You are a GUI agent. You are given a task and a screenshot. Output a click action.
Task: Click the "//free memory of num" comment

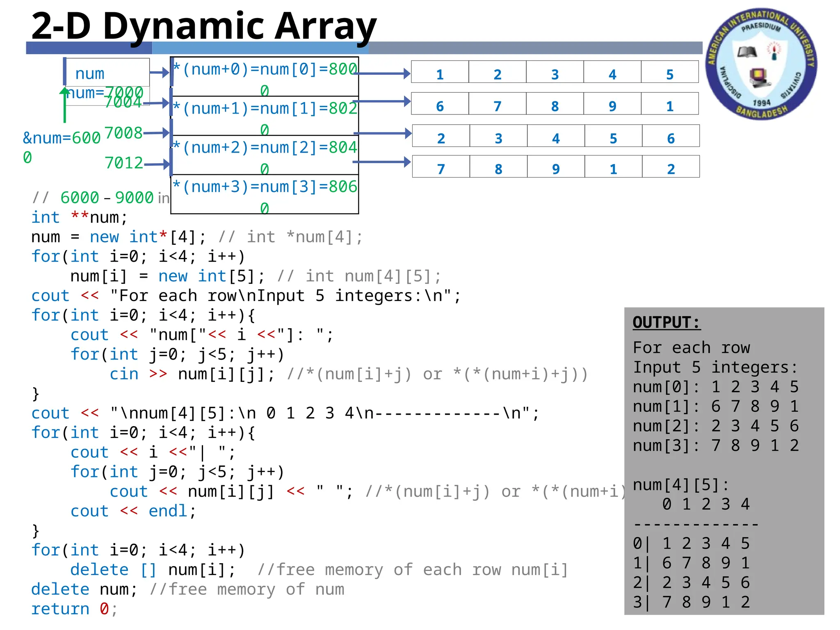247,589
